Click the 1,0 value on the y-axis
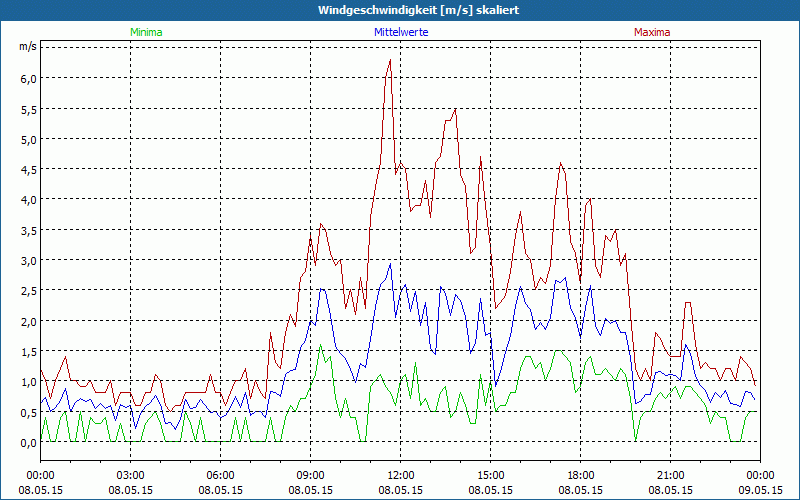Screen dimensions: 800x500 click(29, 382)
